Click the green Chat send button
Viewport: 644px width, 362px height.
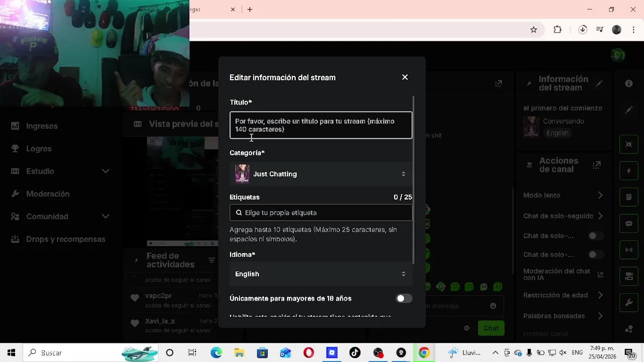[x=491, y=328]
